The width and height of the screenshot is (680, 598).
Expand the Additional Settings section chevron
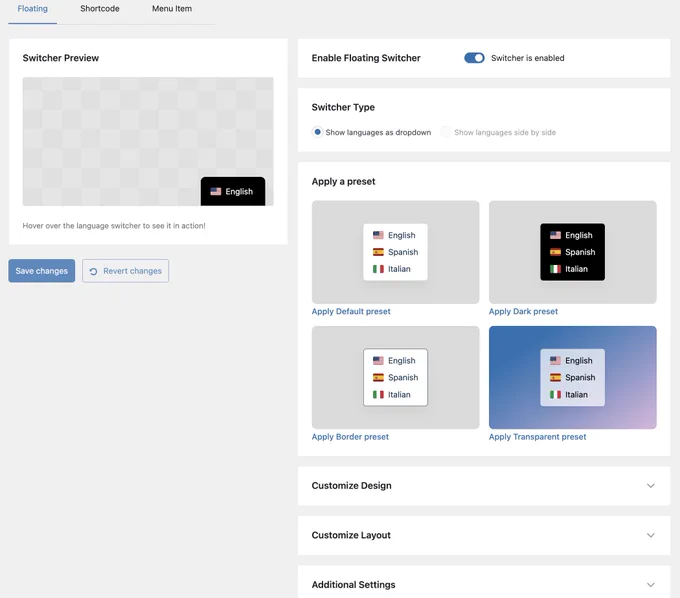coord(651,585)
